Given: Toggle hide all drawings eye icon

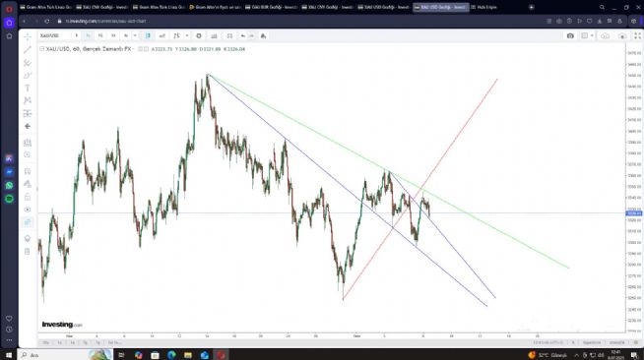Looking at the screenshot, I should pos(28,210).
